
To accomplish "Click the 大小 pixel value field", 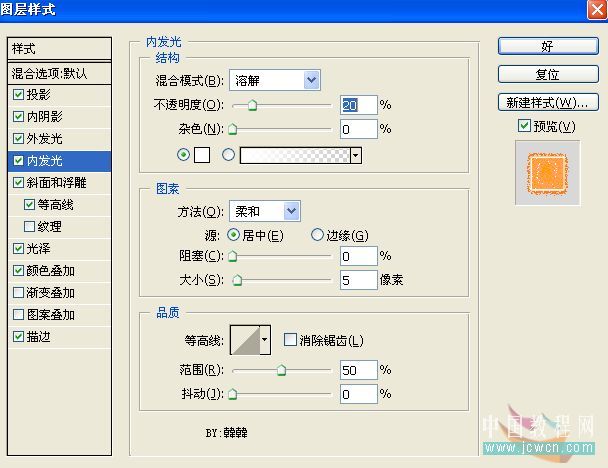I will (358, 280).
